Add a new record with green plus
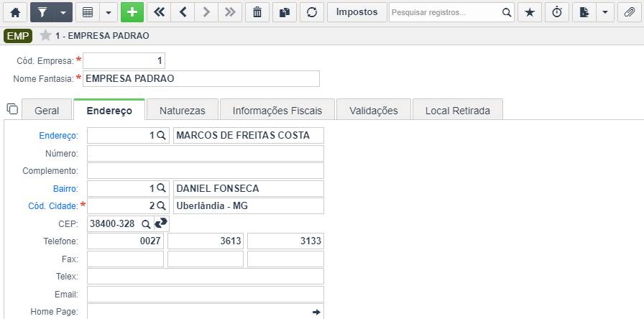Image resolution: width=644 pixels, height=319 pixels. click(132, 12)
